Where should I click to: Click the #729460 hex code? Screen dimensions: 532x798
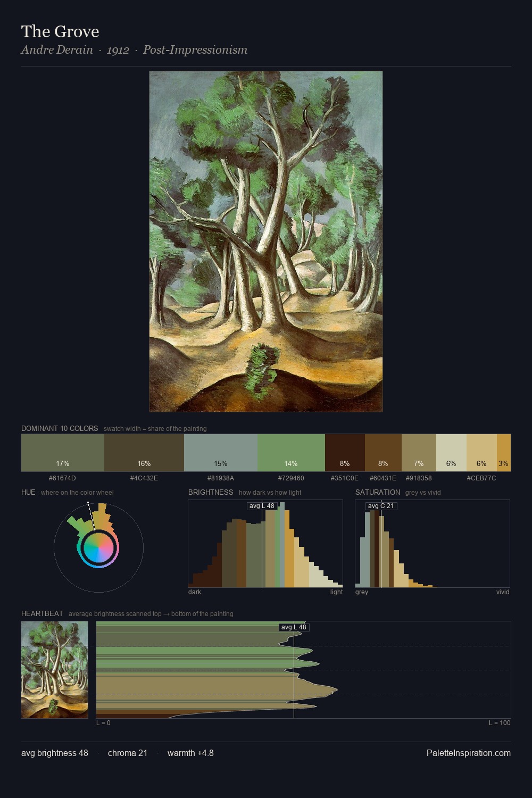click(x=291, y=478)
